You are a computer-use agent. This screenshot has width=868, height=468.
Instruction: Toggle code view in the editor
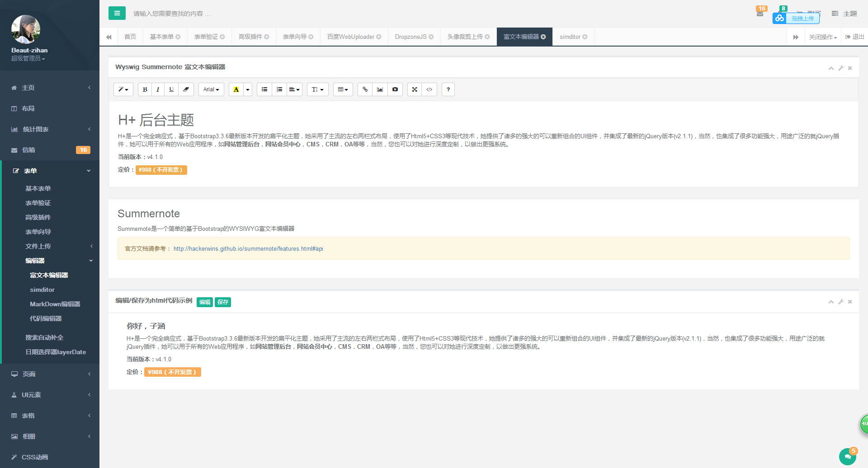pyautogui.click(x=429, y=89)
